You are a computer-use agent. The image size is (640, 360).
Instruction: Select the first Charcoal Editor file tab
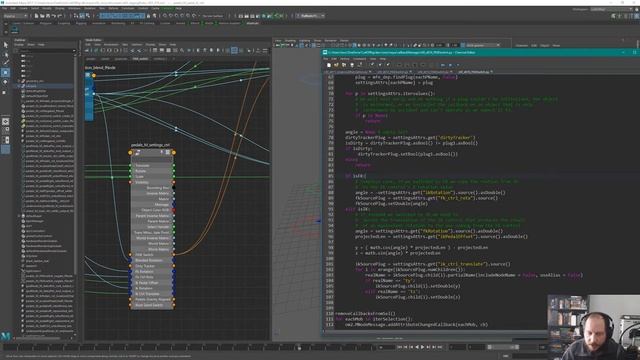click(347, 72)
